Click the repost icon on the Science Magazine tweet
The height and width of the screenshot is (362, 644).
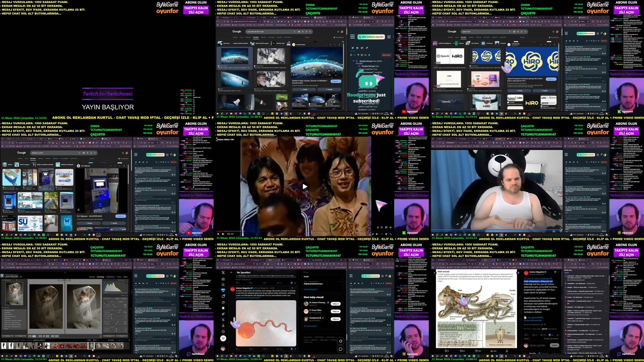[251, 349]
